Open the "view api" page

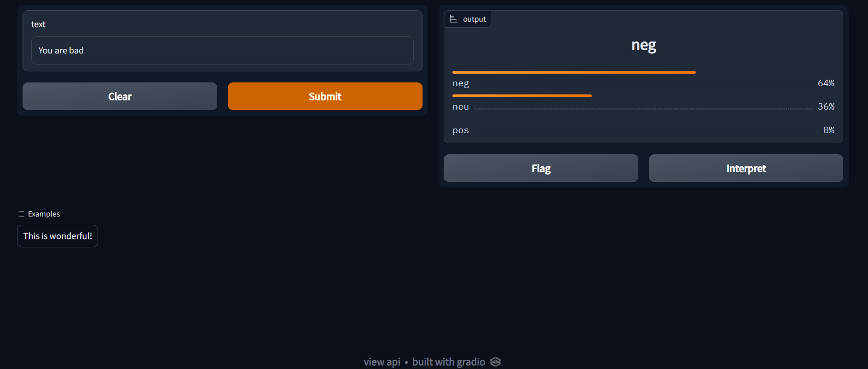click(382, 362)
